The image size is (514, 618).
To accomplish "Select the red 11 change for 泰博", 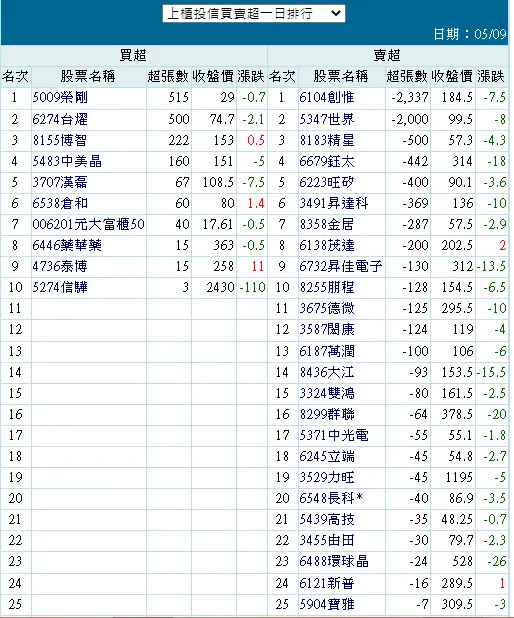I will (258, 266).
